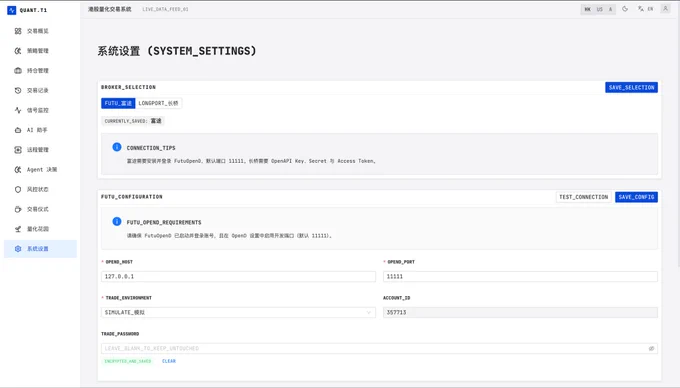Open TRADE_ENVIRONMENT dropdown showing SIMULATE
This screenshot has width=680, height=388.
(x=239, y=313)
